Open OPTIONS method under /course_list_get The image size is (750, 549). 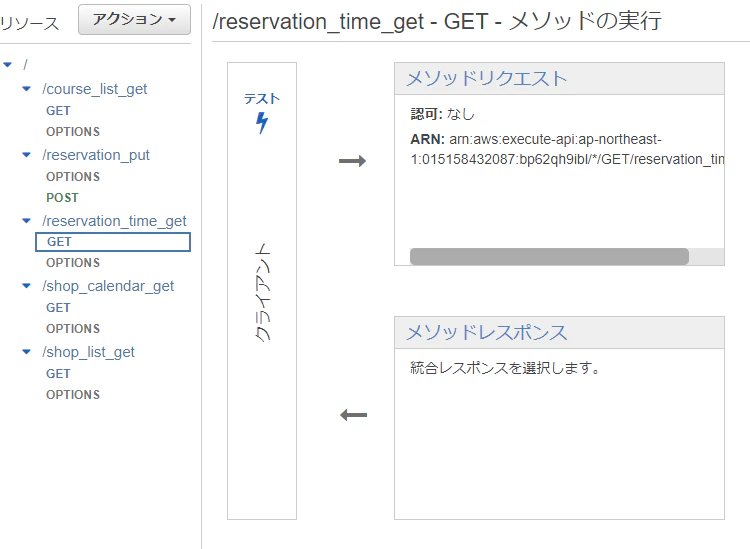(73, 132)
